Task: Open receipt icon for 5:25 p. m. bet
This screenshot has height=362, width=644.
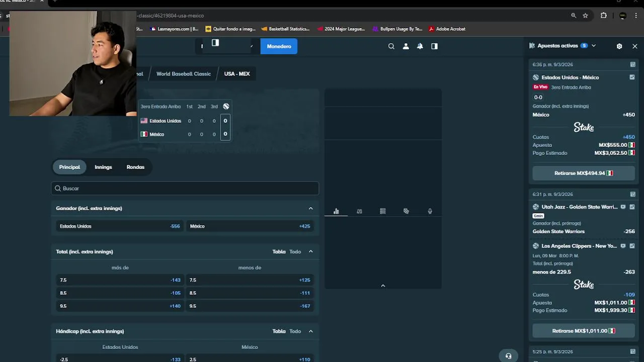Action: click(x=632, y=351)
